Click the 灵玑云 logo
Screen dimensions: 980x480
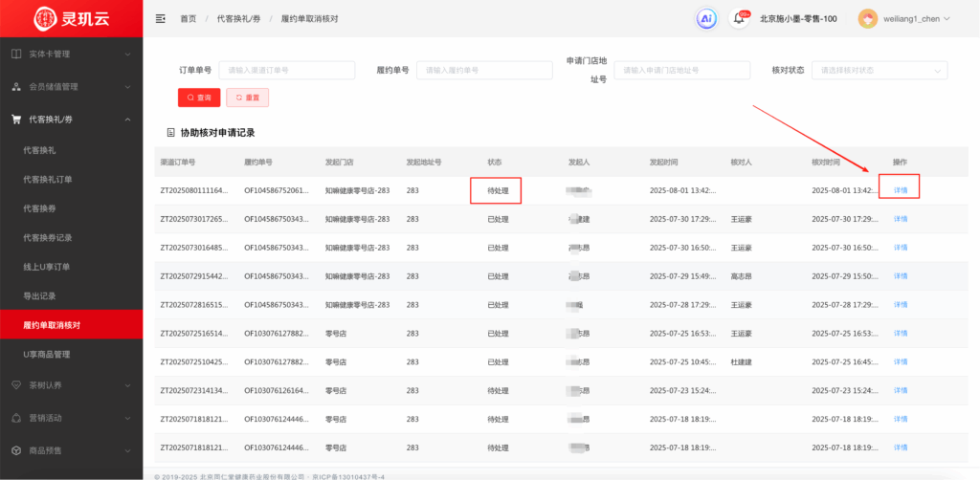[71, 18]
